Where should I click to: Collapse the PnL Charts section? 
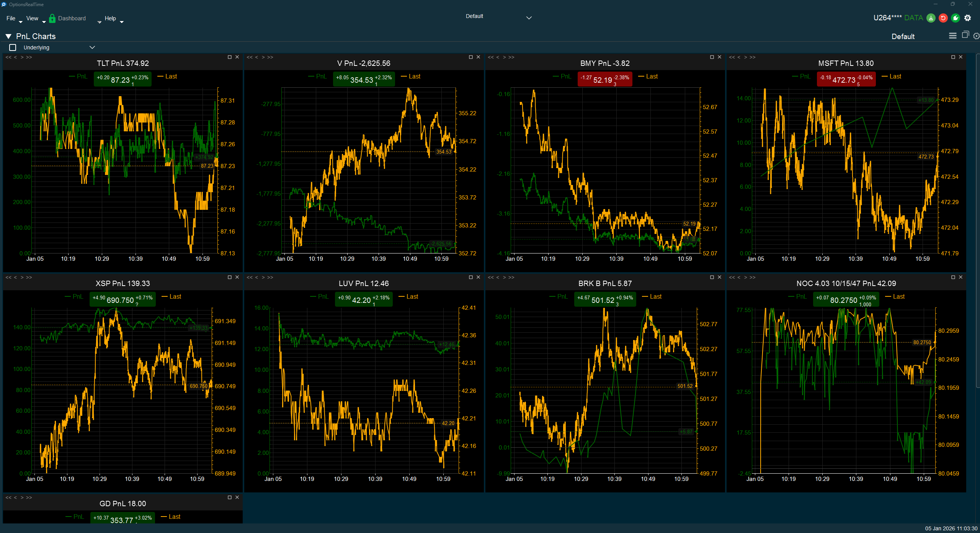(x=8, y=36)
